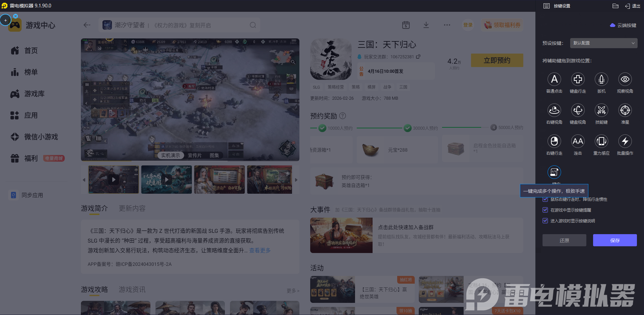644x315 pixels.
Task: Click the 保存 save button
Action: (615, 240)
